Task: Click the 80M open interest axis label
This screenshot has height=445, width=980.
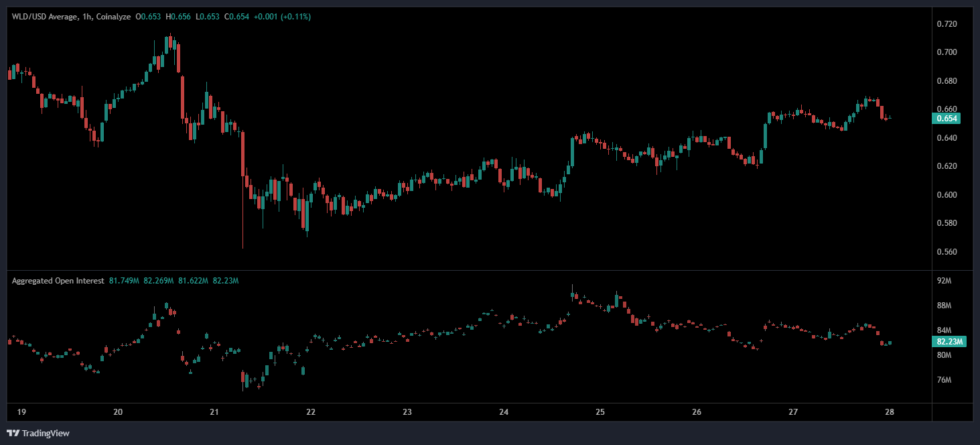Action: [944, 355]
